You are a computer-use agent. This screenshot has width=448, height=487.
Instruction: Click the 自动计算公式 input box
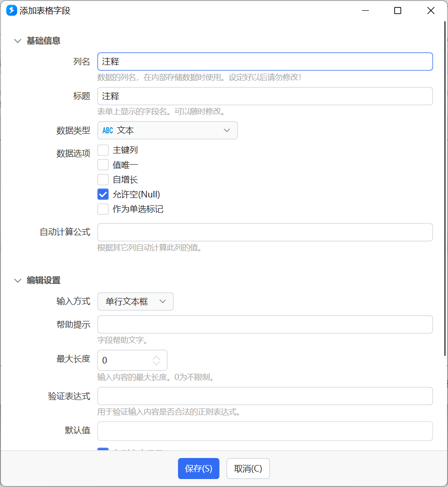pyautogui.click(x=265, y=233)
